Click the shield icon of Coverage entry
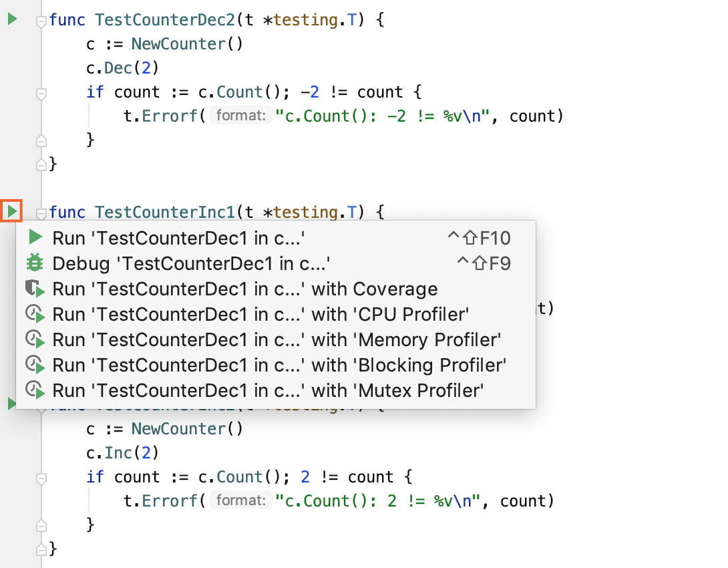 pyautogui.click(x=35, y=289)
